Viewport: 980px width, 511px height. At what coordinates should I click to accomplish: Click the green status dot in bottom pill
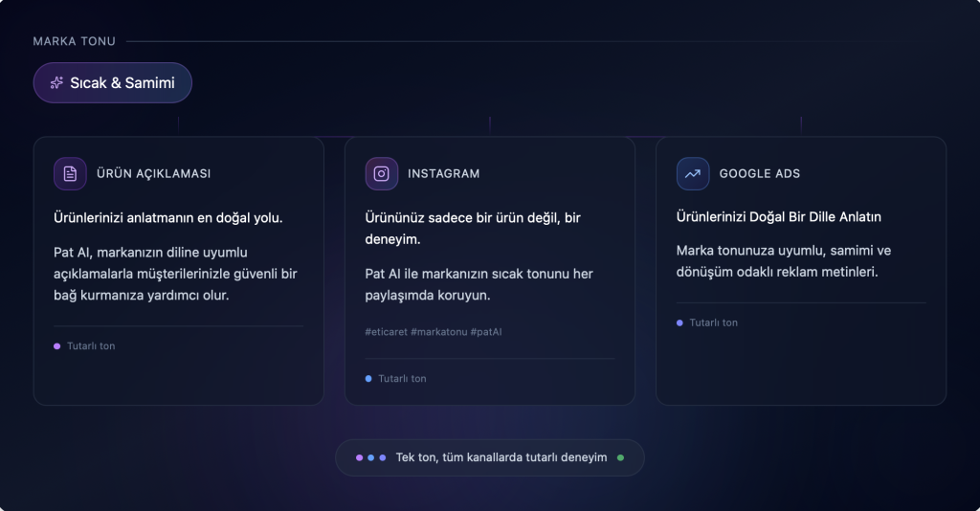click(620, 457)
